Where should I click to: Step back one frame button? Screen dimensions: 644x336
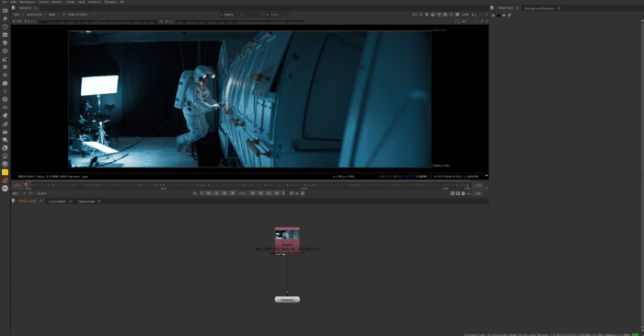point(224,193)
